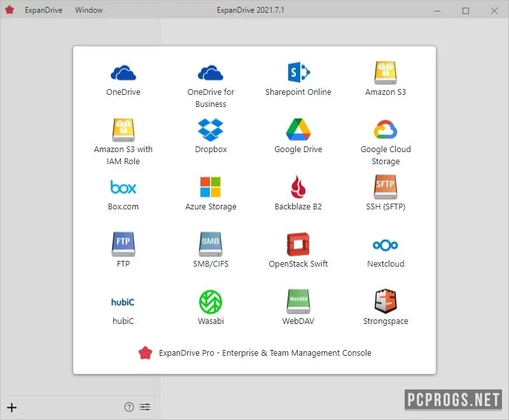Screen dimensions: 509x420
Task: Click the Strongspace castle icon
Action: (386, 301)
